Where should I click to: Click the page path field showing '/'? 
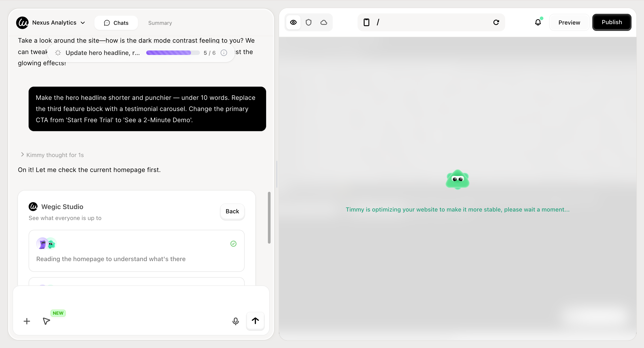431,23
